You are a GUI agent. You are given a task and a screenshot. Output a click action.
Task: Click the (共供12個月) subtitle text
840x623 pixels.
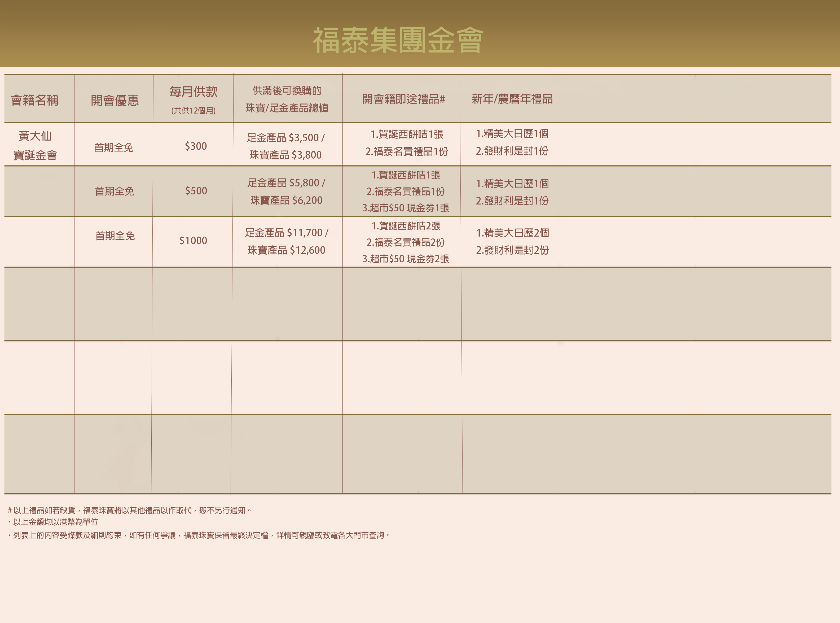coord(193,111)
